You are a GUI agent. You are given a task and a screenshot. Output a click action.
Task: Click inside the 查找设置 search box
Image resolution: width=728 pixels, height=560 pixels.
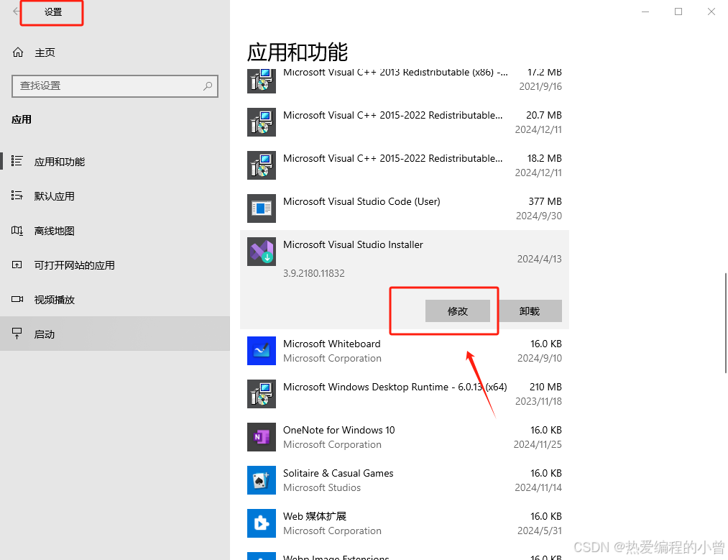(115, 86)
